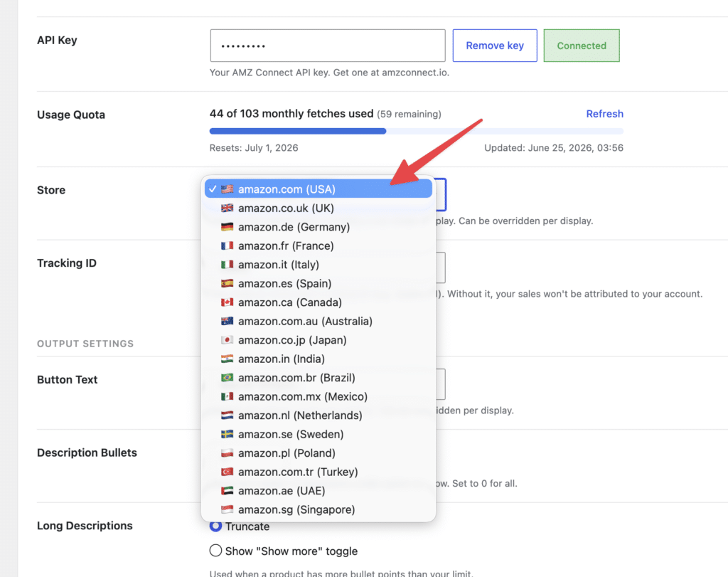This screenshot has width=728, height=577.
Task: Click the Description Bullets label
Action: [x=87, y=452]
